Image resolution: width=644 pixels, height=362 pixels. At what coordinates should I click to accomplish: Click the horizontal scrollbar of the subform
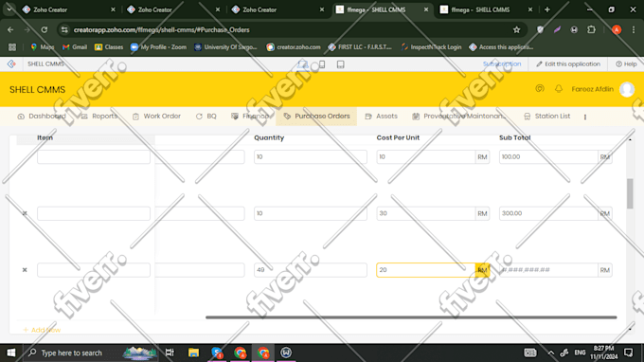411,317
